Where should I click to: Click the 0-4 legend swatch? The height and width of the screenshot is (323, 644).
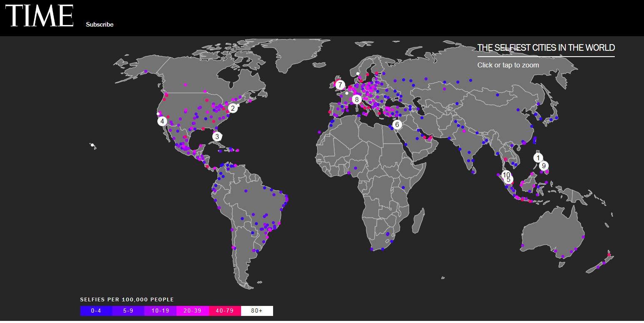click(96, 311)
